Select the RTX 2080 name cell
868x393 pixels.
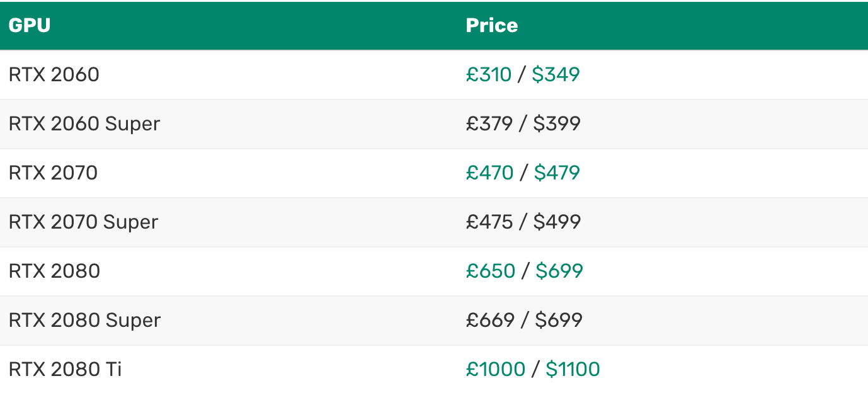(54, 271)
